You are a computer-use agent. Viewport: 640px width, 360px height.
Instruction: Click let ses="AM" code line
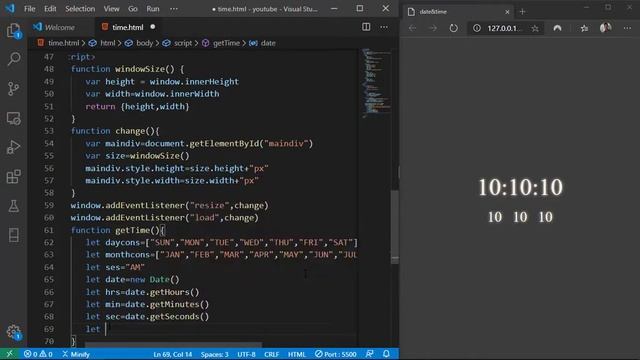115,267
